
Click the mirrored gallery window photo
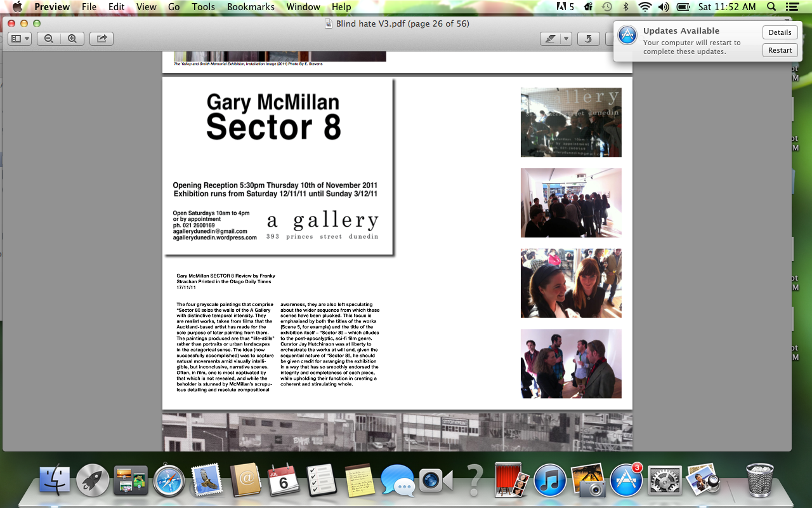(571, 122)
